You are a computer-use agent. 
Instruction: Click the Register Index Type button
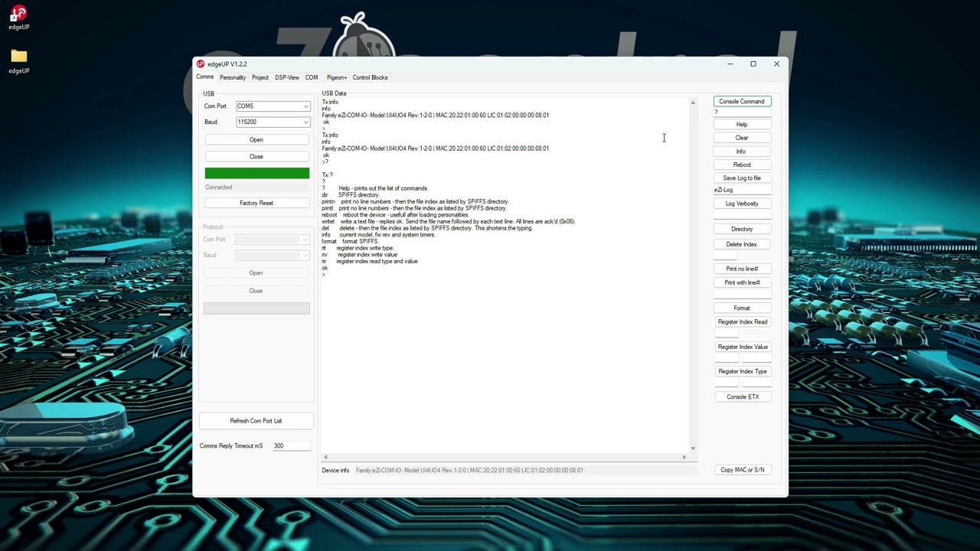click(x=743, y=371)
